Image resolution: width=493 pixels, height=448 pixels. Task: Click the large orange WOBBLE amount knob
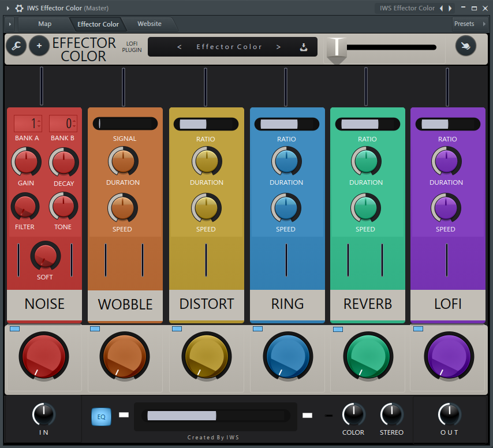coord(125,356)
